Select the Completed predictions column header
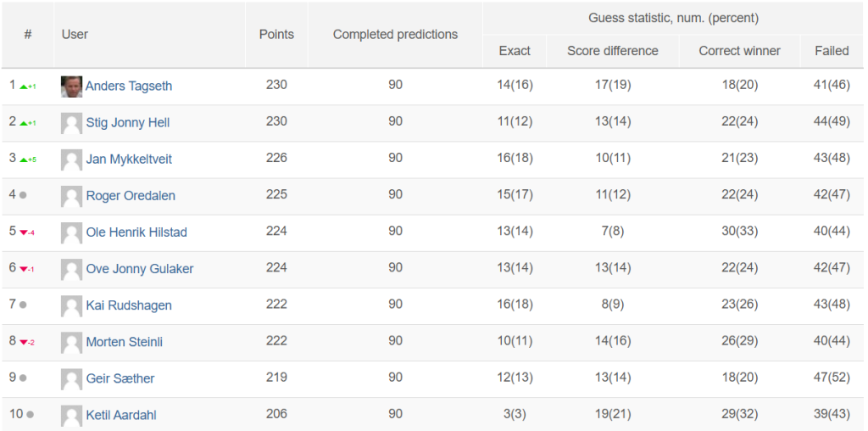The height and width of the screenshot is (431, 868). [395, 34]
